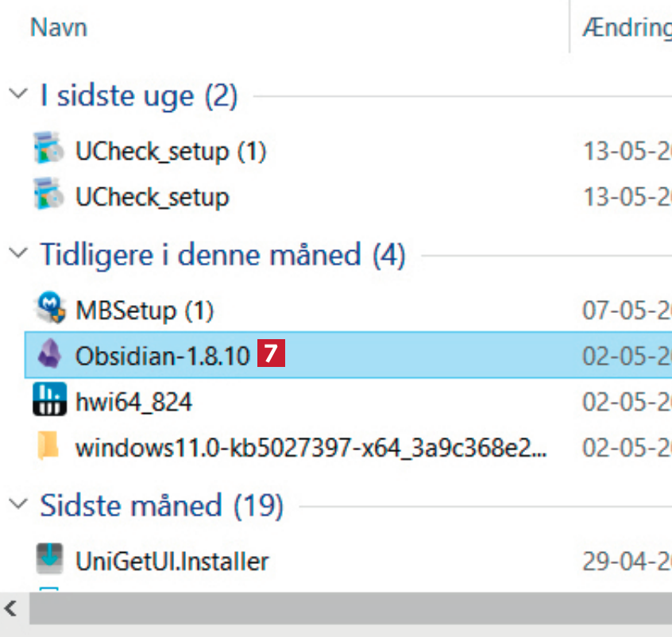Collapse the "Sidste måned" group chevron
Image resolution: width=672 pixels, height=637 pixels.
coord(17,504)
